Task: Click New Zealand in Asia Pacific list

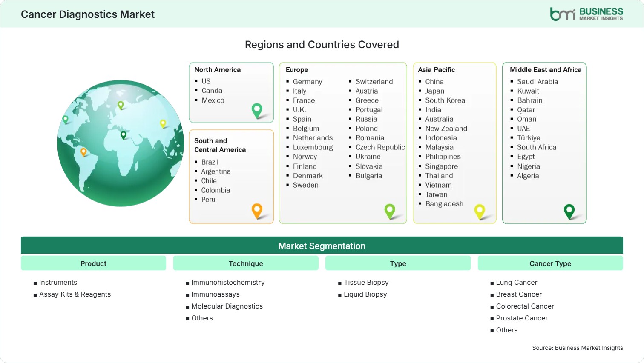Action: [x=446, y=129]
